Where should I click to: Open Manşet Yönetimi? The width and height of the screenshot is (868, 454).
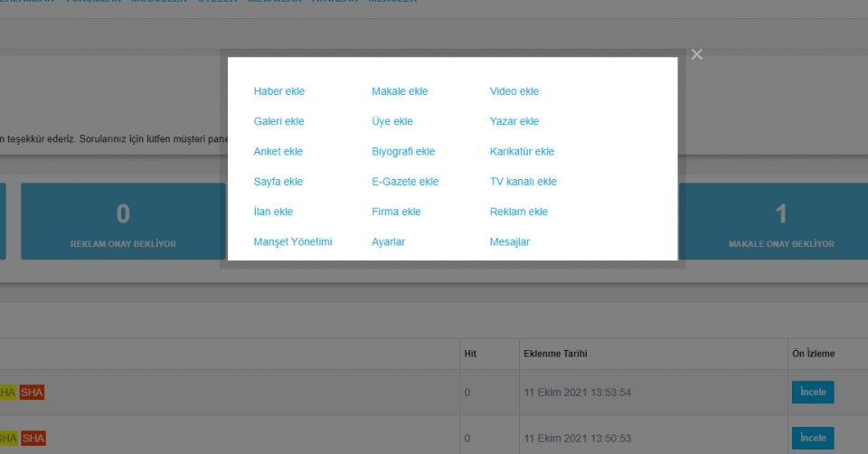pos(293,242)
